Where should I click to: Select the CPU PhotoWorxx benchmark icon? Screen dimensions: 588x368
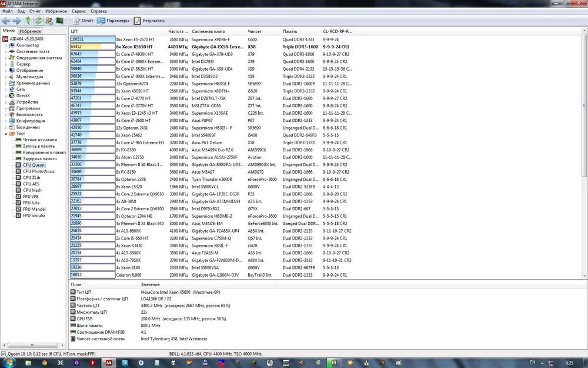18,171
